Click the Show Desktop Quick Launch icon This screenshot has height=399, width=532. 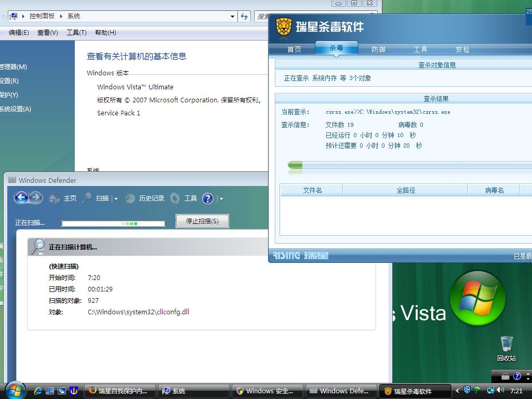50,391
